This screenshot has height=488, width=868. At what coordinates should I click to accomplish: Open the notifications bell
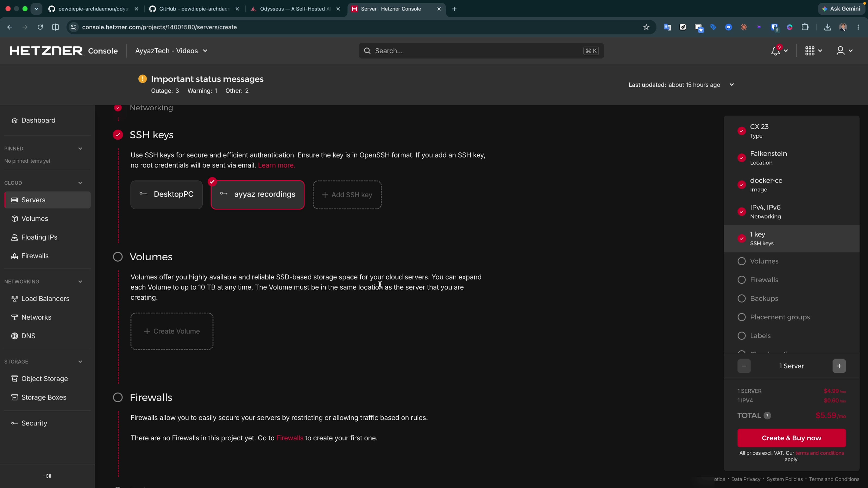[x=775, y=51]
